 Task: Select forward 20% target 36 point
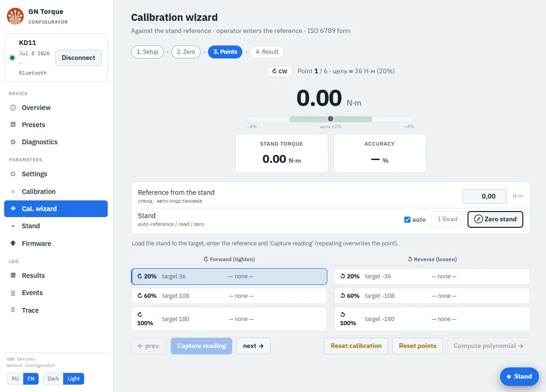[x=229, y=276]
